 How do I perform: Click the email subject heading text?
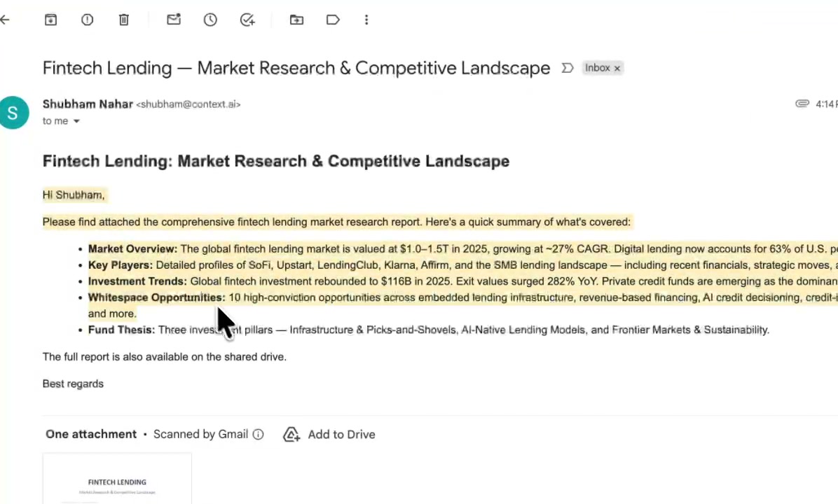[x=296, y=68]
